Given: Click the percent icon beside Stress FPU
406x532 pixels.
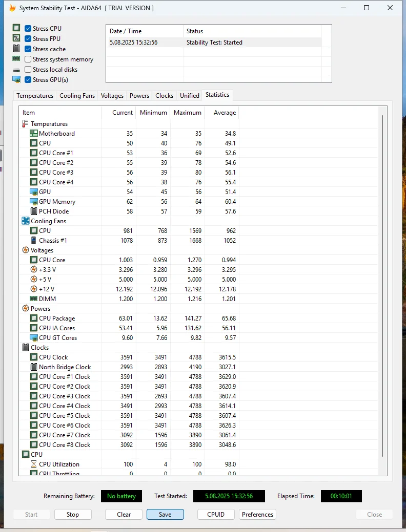Looking at the screenshot, I should [x=16, y=38].
